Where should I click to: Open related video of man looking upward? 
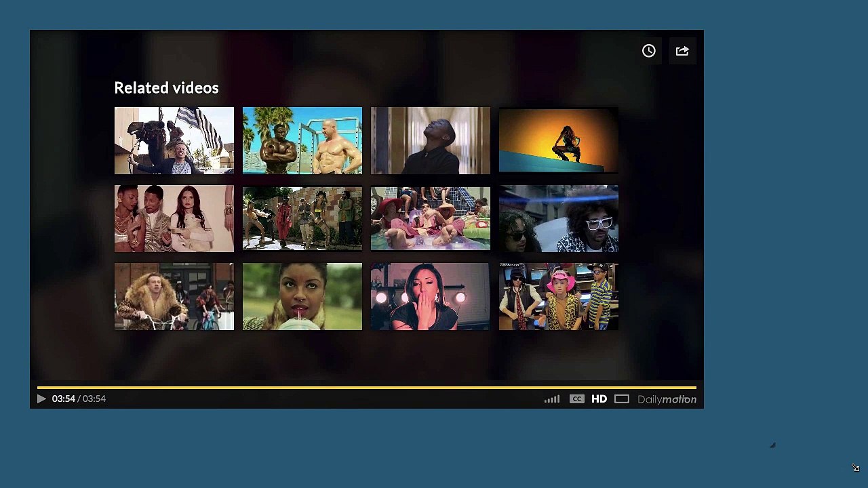point(431,140)
